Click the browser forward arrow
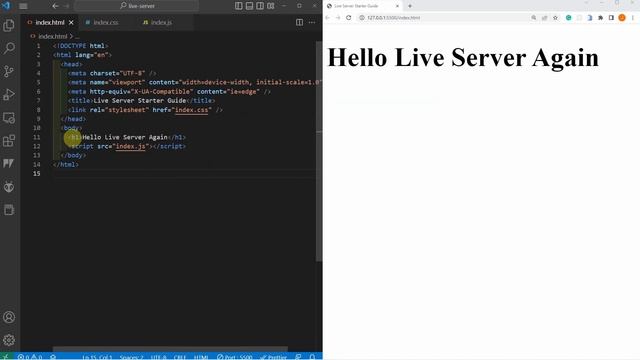The height and width of the screenshot is (360, 640). 338,18
